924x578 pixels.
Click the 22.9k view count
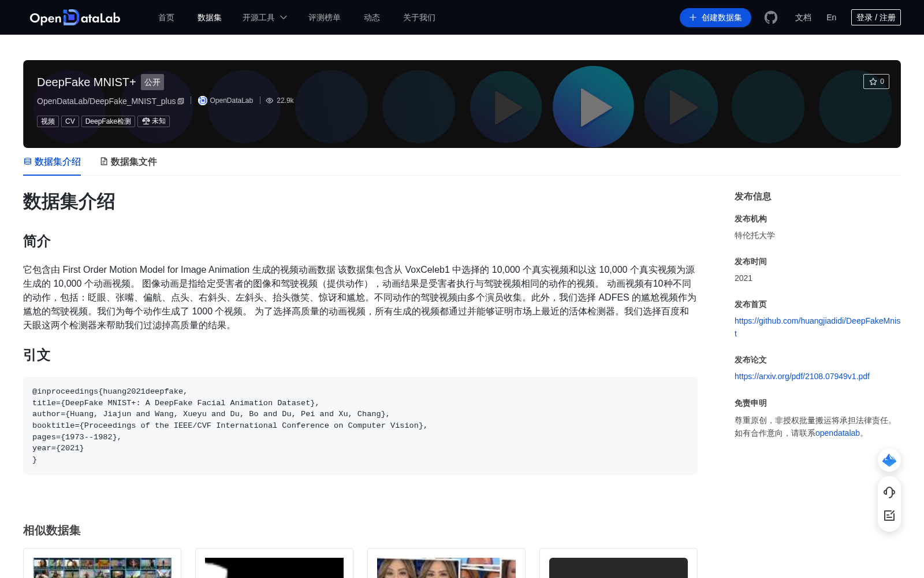click(x=285, y=101)
